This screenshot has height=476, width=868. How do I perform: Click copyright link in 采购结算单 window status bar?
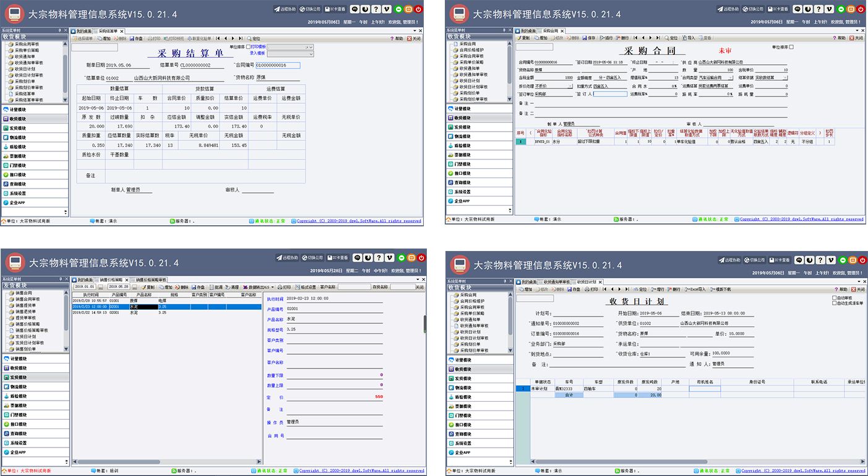(x=359, y=221)
